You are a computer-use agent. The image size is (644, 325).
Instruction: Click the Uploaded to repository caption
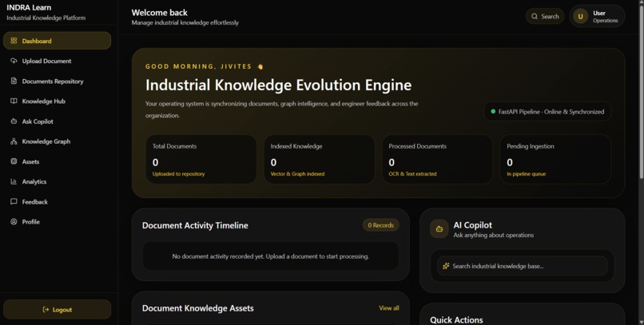tap(178, 174)
